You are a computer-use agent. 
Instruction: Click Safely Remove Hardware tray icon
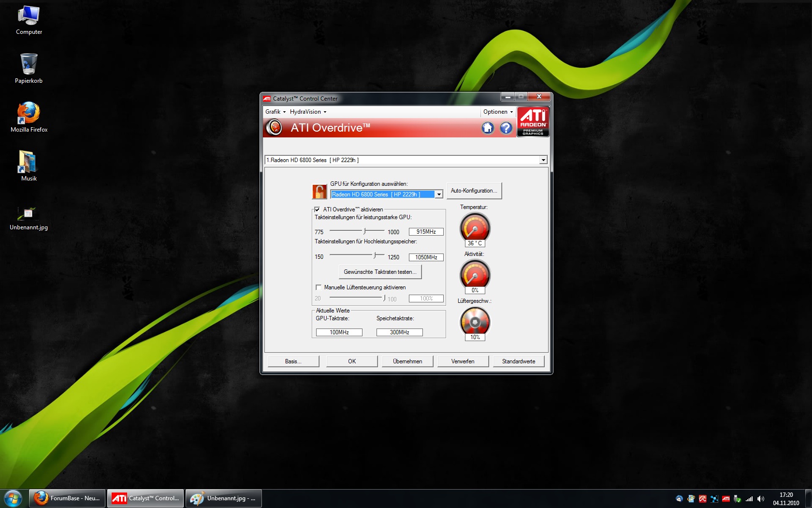coord(738,499)
